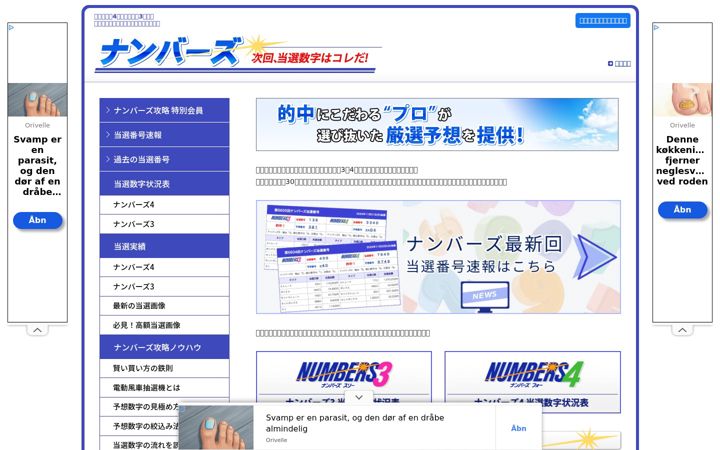Open 過去の当選番号 sidebar item
Image resolution: width=720 pixels, height=450 pixels.
point(164,159)
